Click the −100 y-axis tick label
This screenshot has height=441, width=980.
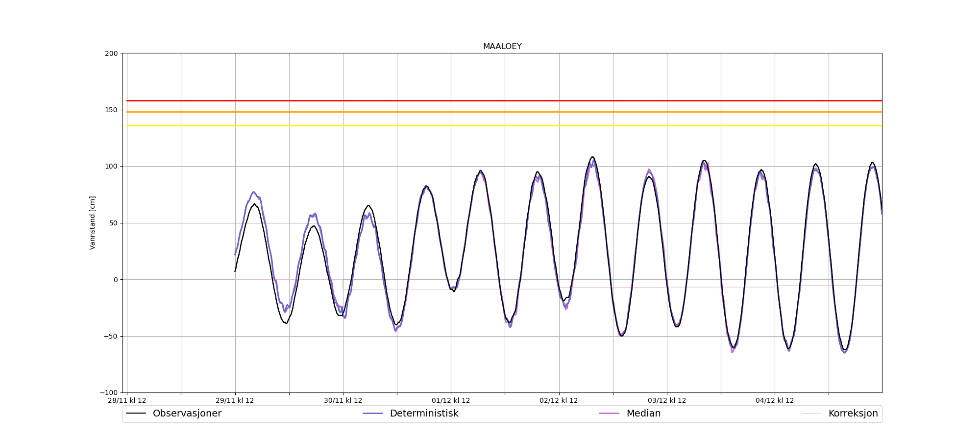(x=109, y=392)
